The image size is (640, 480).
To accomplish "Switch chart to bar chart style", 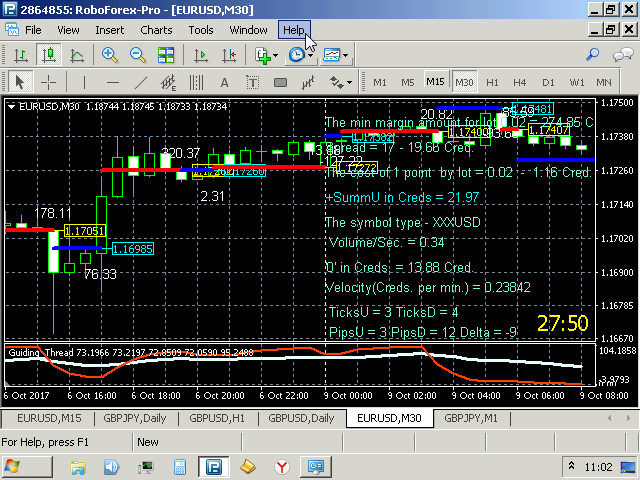I will [x=21, y=55].
